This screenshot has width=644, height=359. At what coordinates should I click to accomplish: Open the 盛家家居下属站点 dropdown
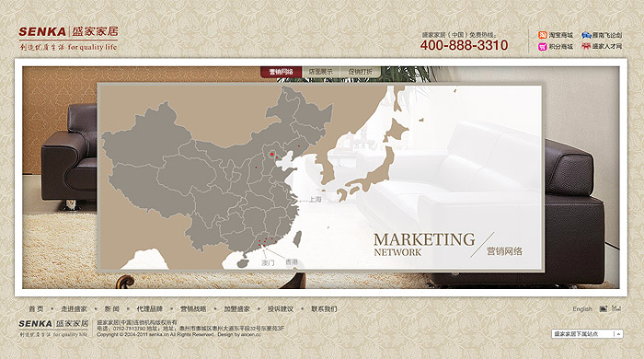587,334
